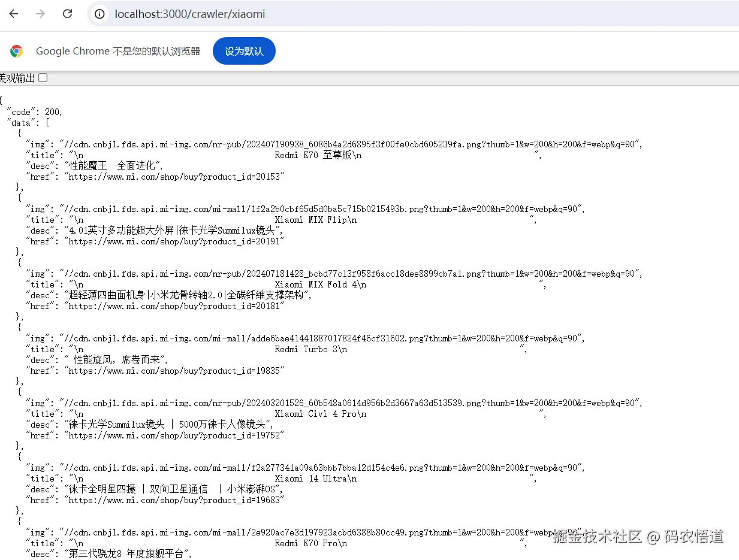Click the img URL ending b0215493b.png
Image resolution: width=739 pixels, height=560 pixels.
point(321,209)
